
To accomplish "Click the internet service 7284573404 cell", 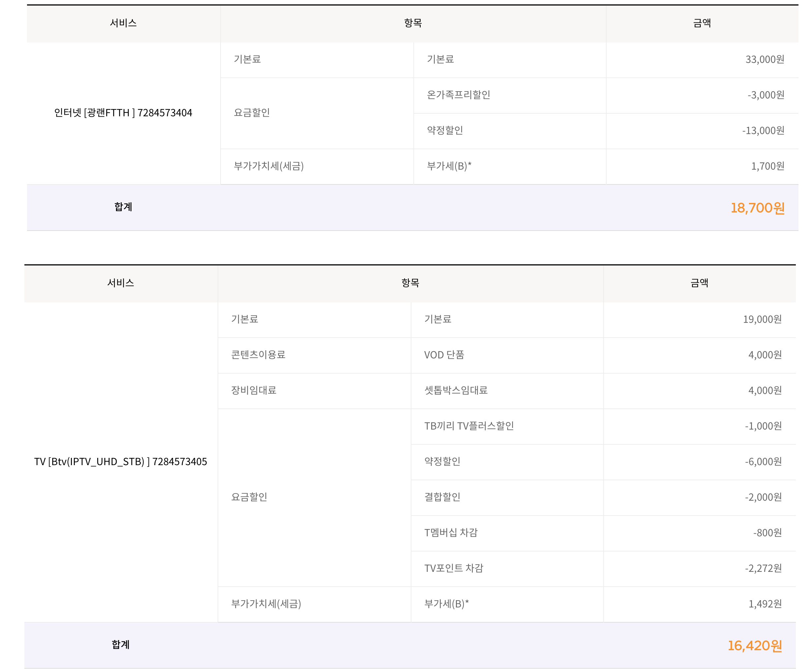I will click(123, 113).
